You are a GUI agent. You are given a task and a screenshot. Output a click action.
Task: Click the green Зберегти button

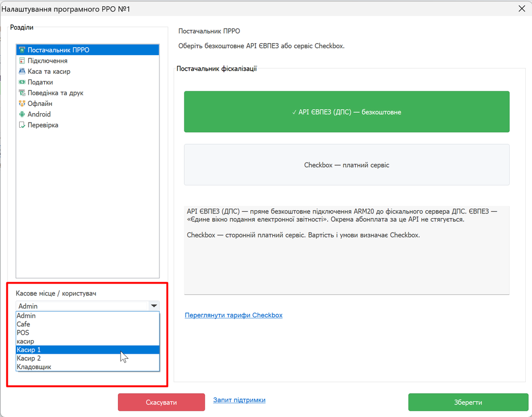[x=468, y=402]
